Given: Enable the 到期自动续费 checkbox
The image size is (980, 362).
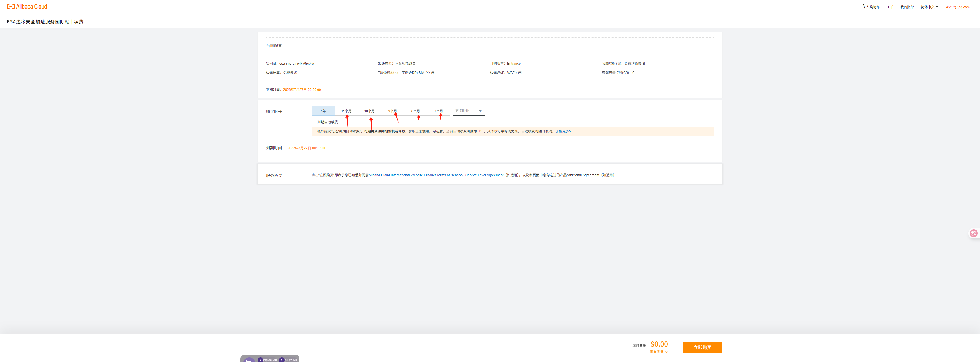Looking at the screenshot, I should pyautogui.click(x=314, y=122).
